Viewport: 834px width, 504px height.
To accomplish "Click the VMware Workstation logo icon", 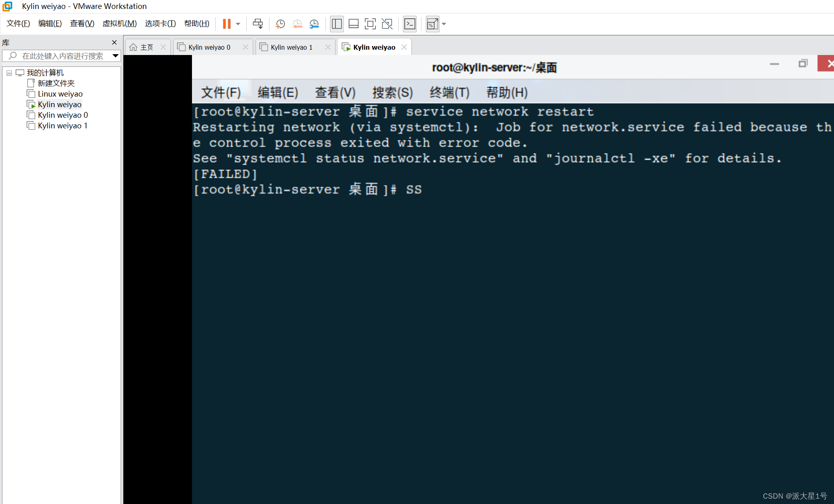I will coord(7,6).
